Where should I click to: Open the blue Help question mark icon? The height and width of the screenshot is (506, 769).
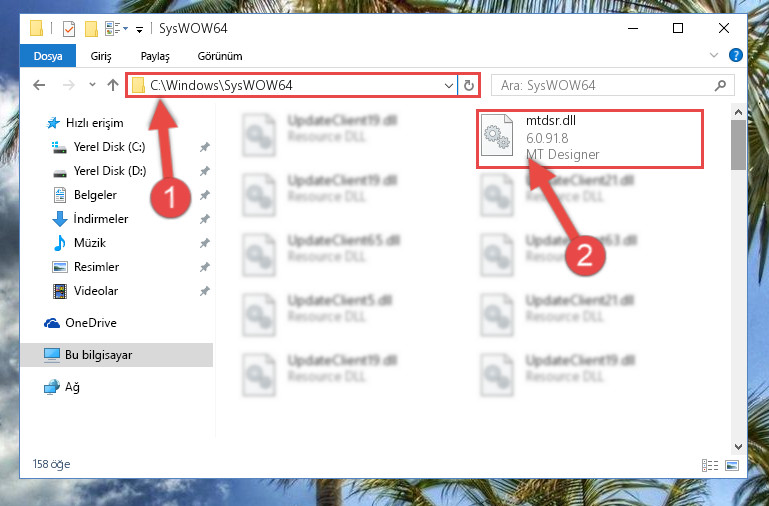tap(736, 55)
